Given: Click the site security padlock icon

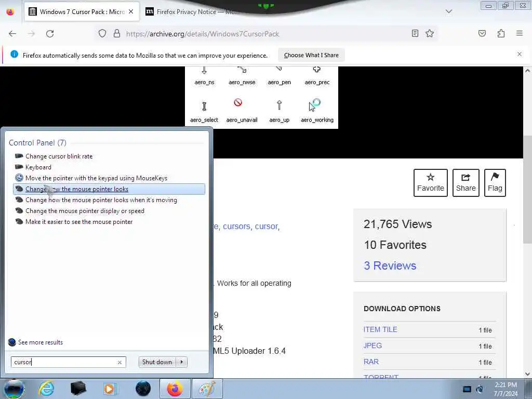Looking at the screenshot, I should (x=117, y=34).
